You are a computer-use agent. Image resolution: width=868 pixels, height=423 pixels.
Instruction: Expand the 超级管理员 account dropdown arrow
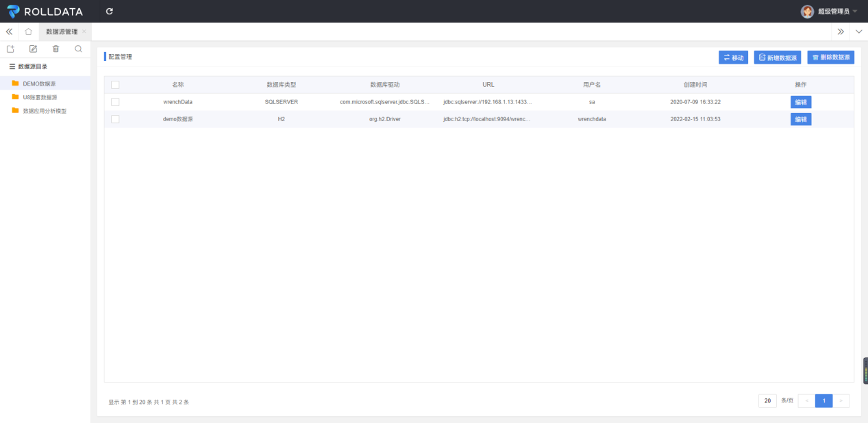pos(854,12)
